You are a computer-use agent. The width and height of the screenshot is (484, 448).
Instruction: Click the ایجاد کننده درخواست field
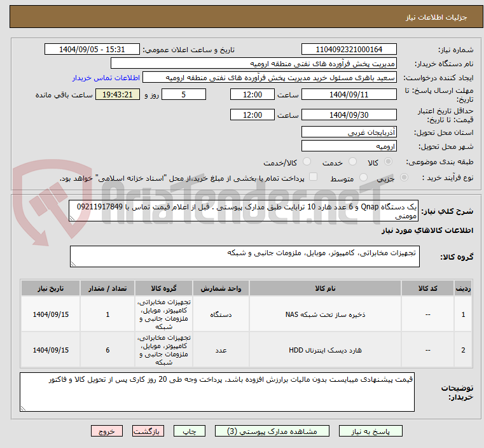[x=270, y=78]
